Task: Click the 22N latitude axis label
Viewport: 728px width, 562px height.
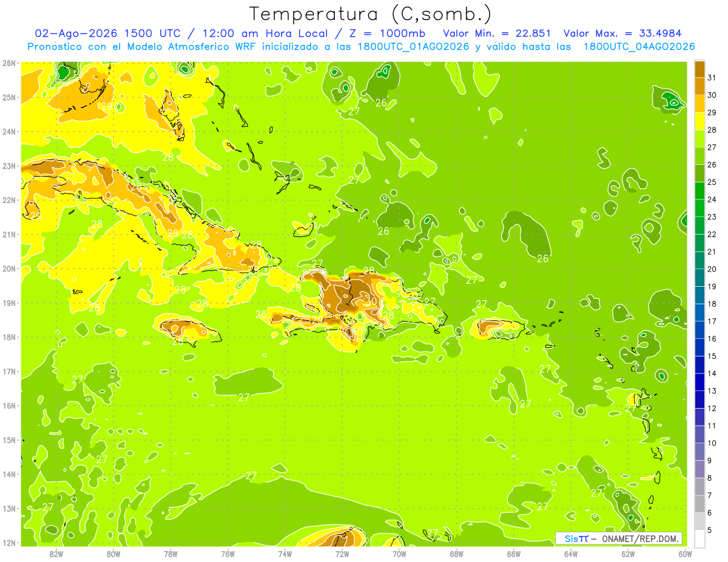Action: (8, 200)
